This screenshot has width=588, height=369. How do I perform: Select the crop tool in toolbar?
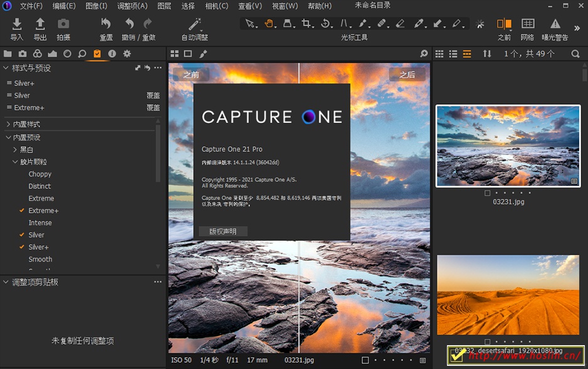click(x=307, y=24)
